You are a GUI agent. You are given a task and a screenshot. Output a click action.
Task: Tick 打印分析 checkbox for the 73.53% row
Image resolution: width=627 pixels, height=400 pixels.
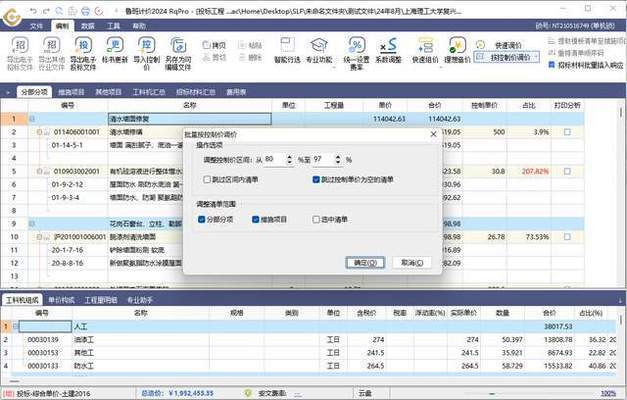tap(567, 237)
